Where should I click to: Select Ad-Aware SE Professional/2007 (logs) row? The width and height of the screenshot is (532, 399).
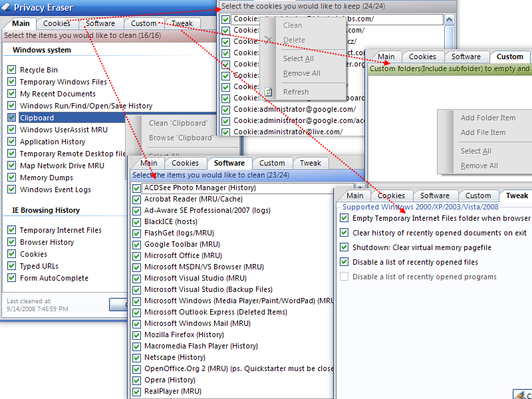coord(207,210)
